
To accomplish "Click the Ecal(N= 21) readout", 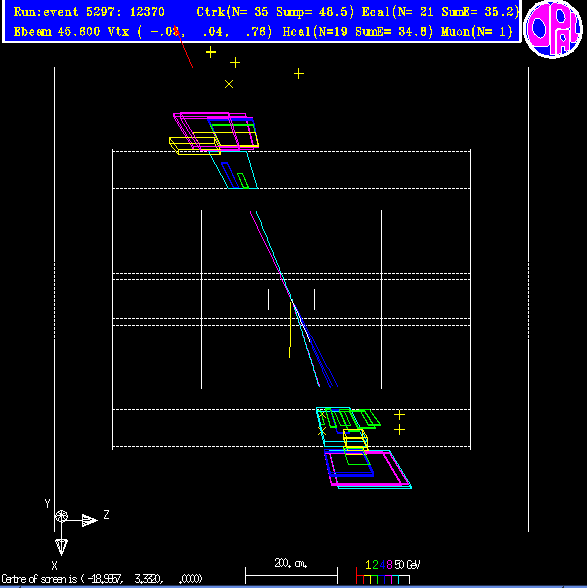I will point(440,12).
